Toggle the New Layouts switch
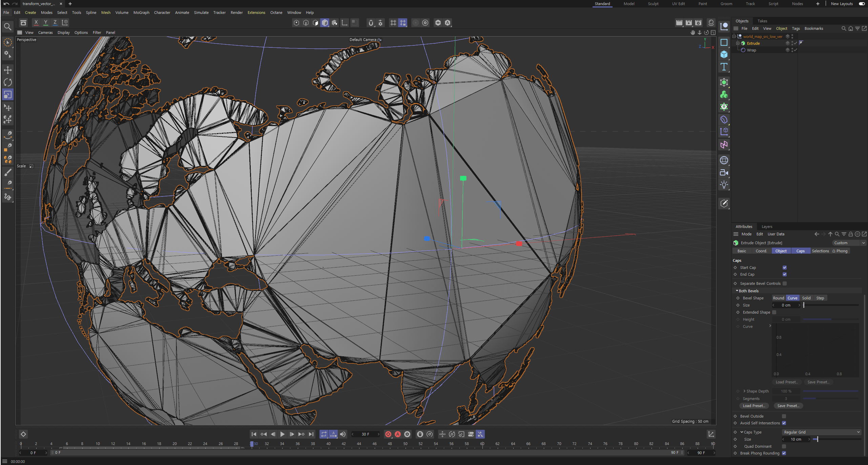 tap(862, 4)
